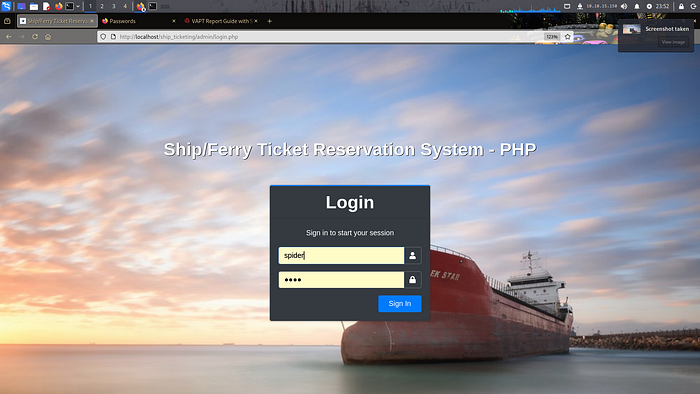The image size is (700, 394).
Task: Open the notifications bell icon
Action: (x=637, y=6)
